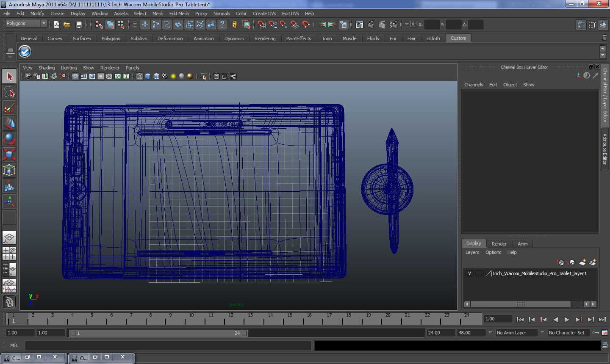Open render settings window
The image size is (610, 364).
click(394, 25)
